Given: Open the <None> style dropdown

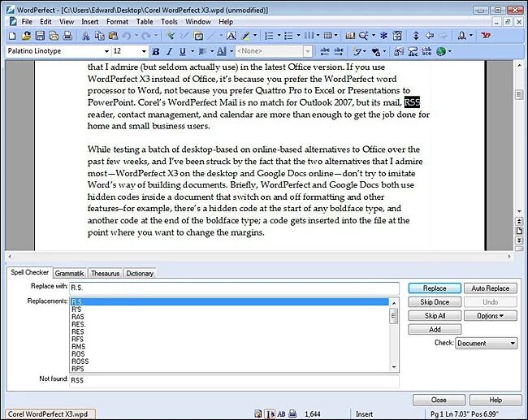Looking at the screenshot, I should [x=307, y=51].
